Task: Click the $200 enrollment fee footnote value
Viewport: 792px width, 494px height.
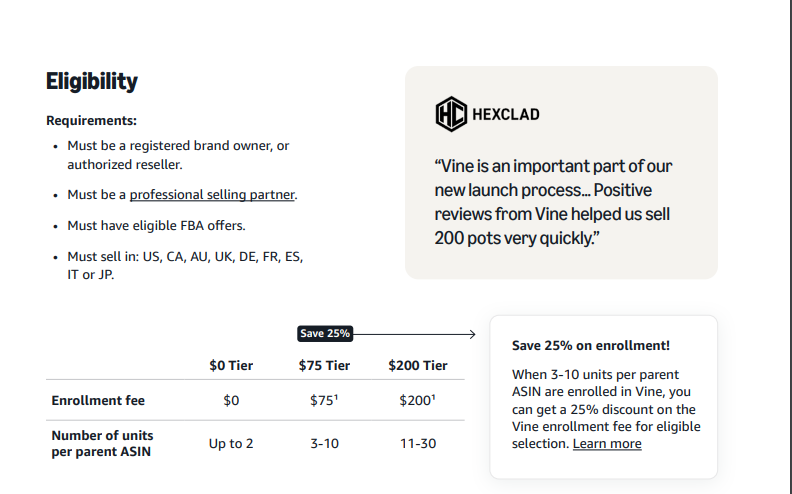Action: click(x=417, y=400)
